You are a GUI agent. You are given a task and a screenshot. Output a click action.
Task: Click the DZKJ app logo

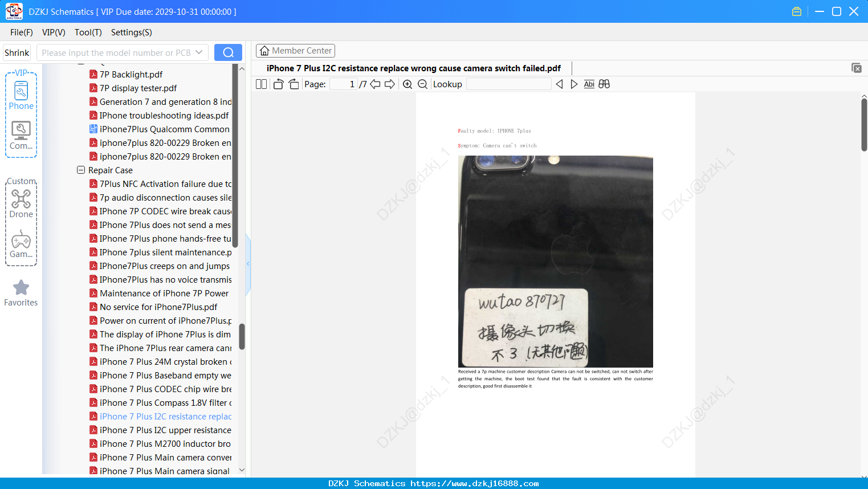click(x=14, y=11)
